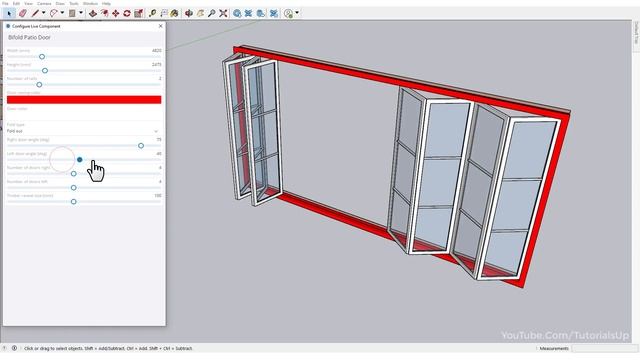The height and width of the screenshot is (360, 640).
Task: Activate the Zoom magnifier tool
Action: (x=211, y=13)
